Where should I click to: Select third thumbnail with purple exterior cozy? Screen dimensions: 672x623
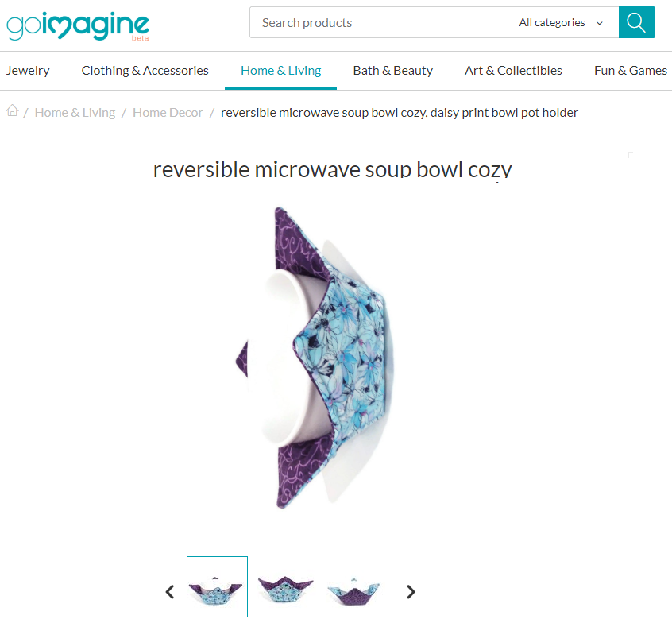click(353, 586)
